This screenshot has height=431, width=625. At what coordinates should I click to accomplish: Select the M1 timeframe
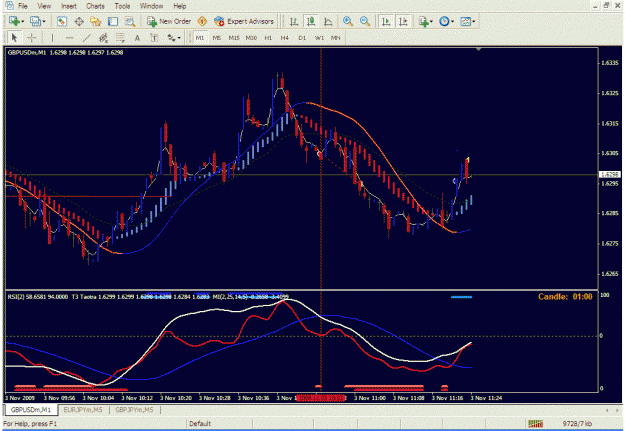(200, 38)
